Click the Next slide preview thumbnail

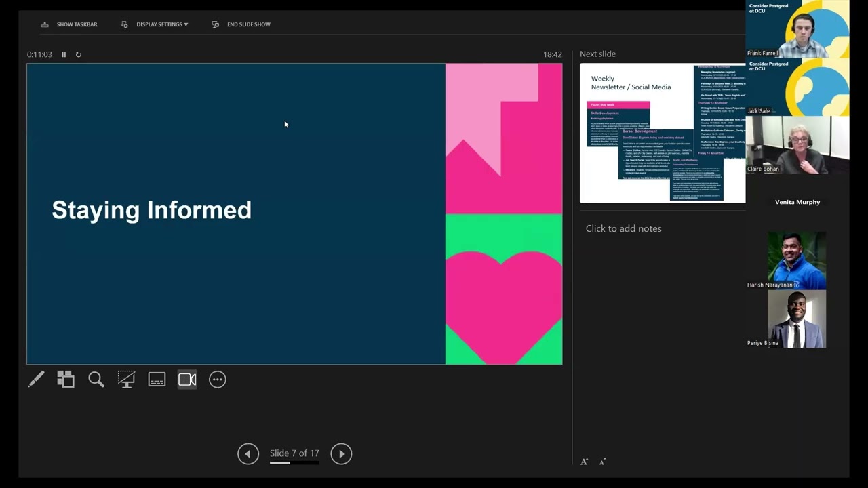663,133
